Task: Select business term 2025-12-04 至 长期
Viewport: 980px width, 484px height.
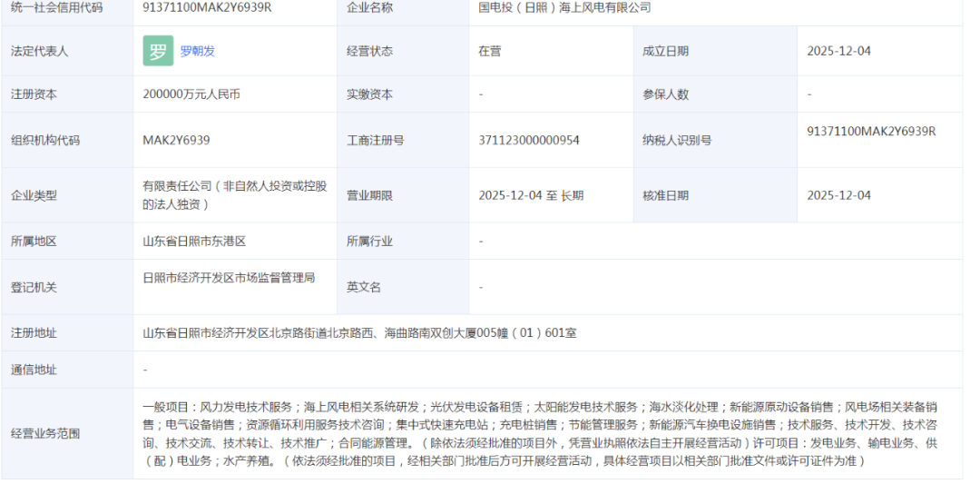Action: (531, 195)
